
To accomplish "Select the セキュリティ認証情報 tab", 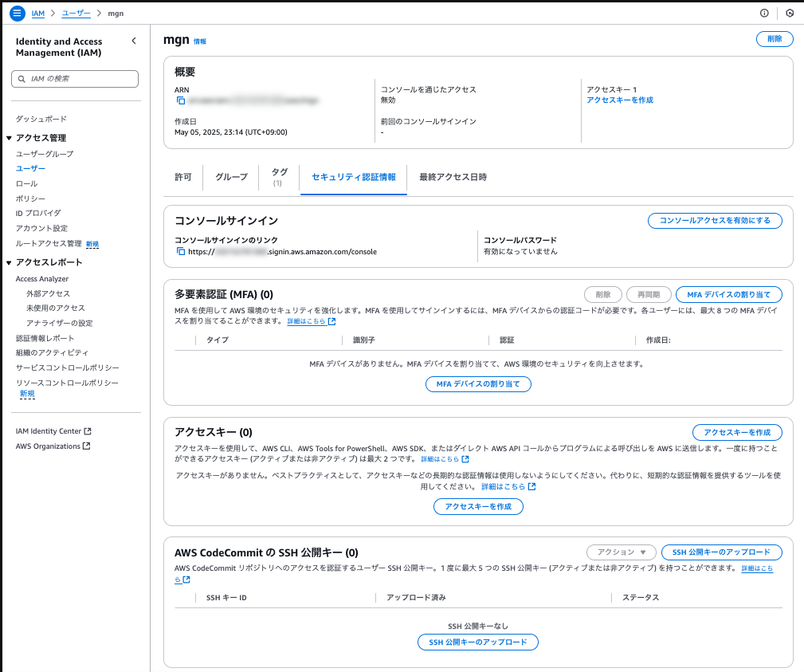I will click(x=354, y=177).
